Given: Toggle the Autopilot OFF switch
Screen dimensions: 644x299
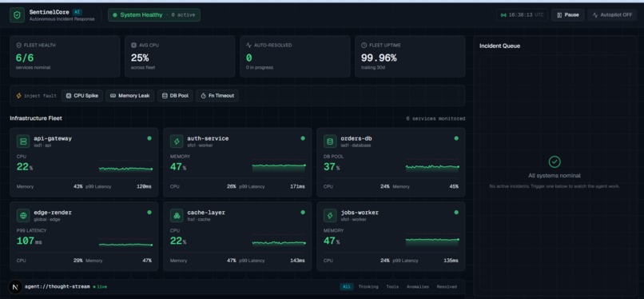Looking at the screenshot, I should (612, 15).
